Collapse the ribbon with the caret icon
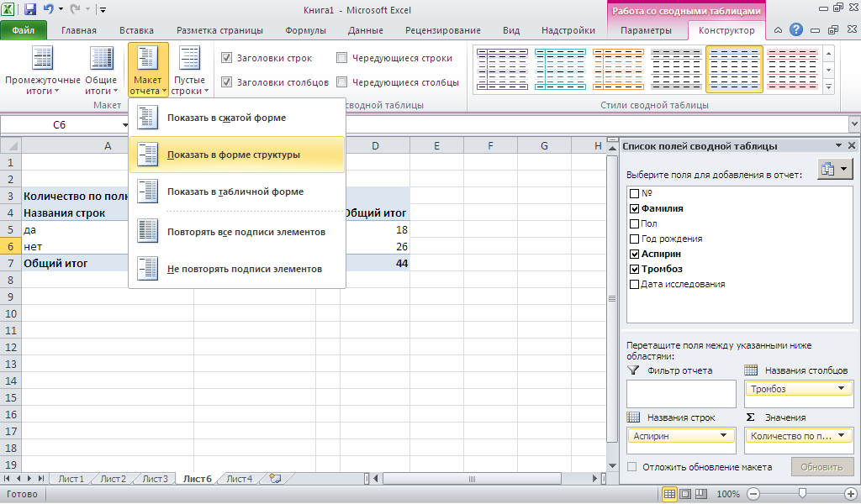Image resolution: width=861 pixels, height=504 pixels. 778,30
